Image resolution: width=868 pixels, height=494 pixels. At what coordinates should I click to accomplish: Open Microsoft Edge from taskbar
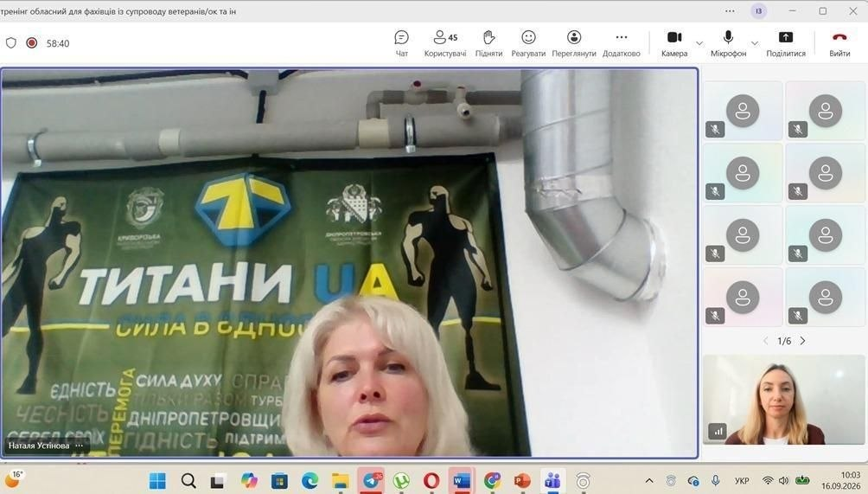tap(310, 481)
